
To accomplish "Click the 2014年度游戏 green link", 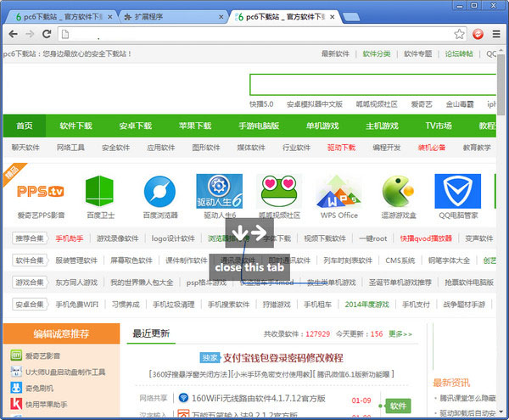I will point(366,305).
